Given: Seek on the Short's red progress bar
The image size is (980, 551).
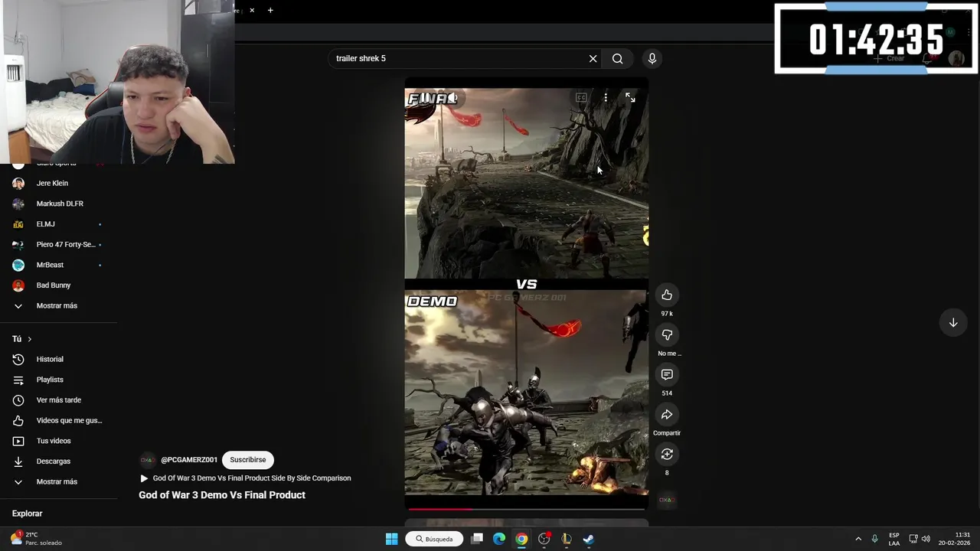Looking at the screenshot, I should click(x=526, y=509).
